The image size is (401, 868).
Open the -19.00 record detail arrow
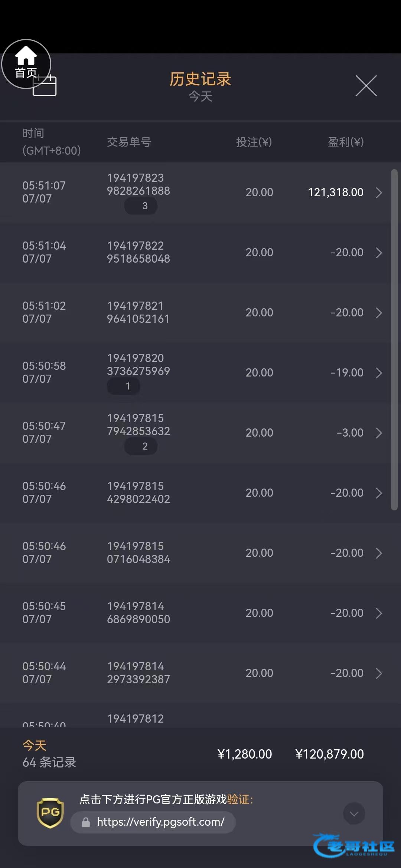tap(379, 373)
